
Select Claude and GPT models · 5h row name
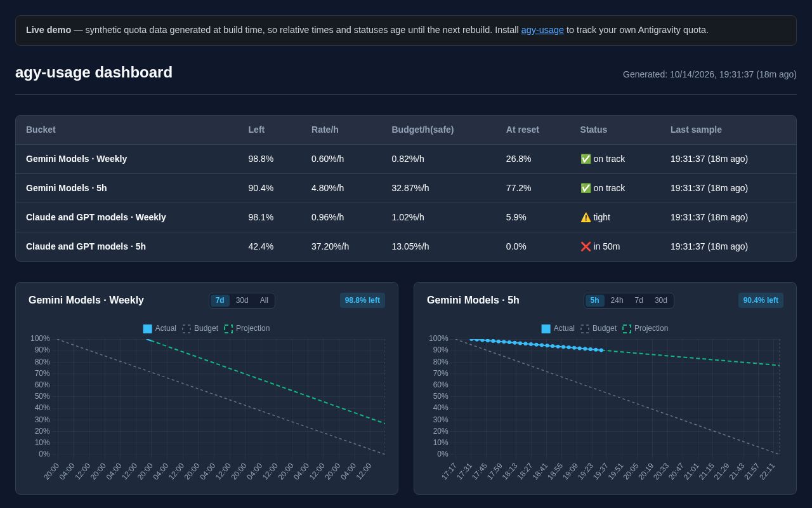[86, 246]
